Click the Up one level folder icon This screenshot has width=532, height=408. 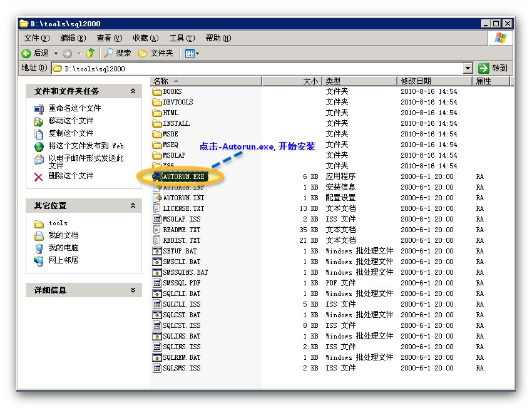point(91,53)
